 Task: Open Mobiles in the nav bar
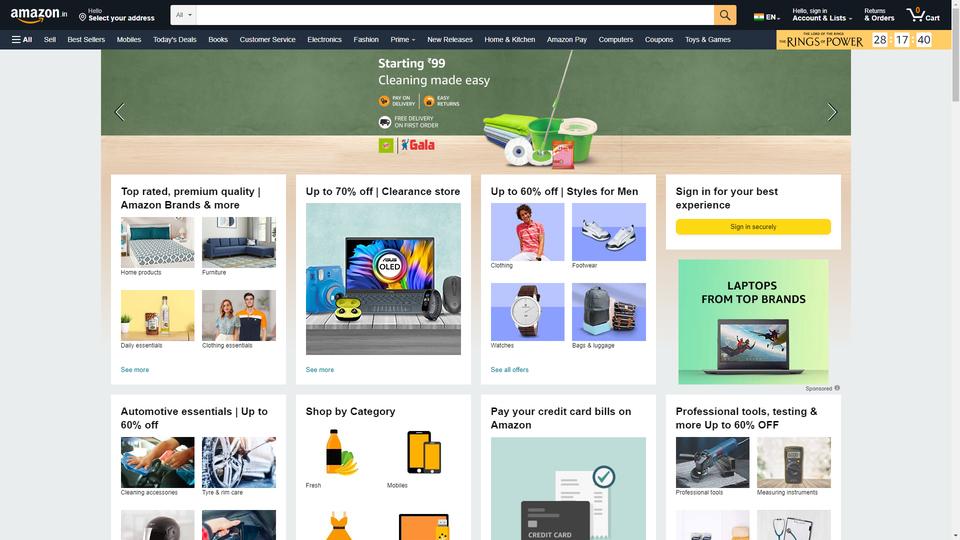pyautogui.click(x=129, y=39)
